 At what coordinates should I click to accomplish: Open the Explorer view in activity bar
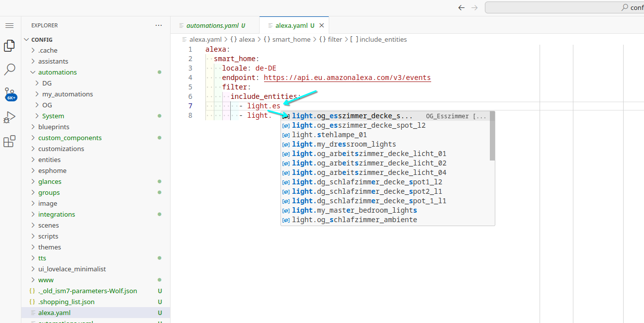click(9, 46)
